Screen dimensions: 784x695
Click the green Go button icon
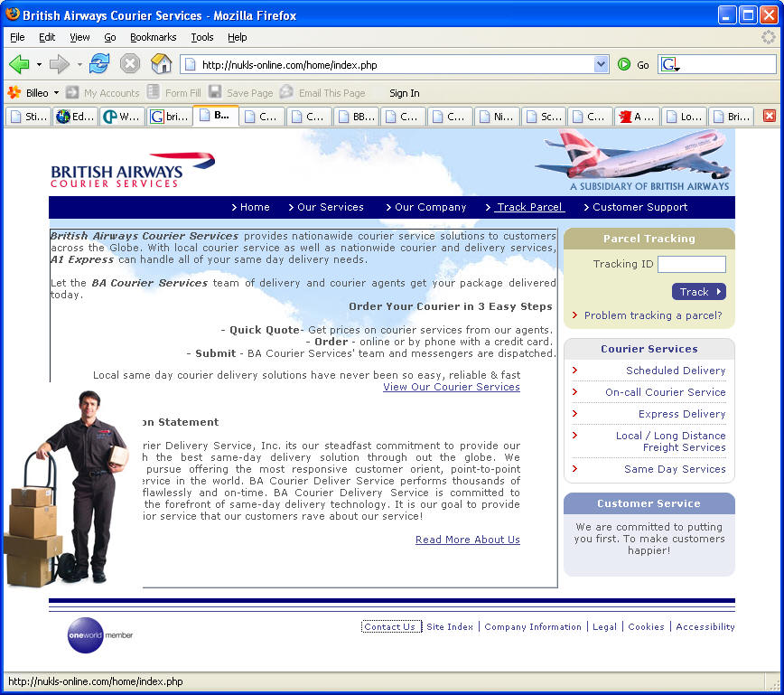623,64
